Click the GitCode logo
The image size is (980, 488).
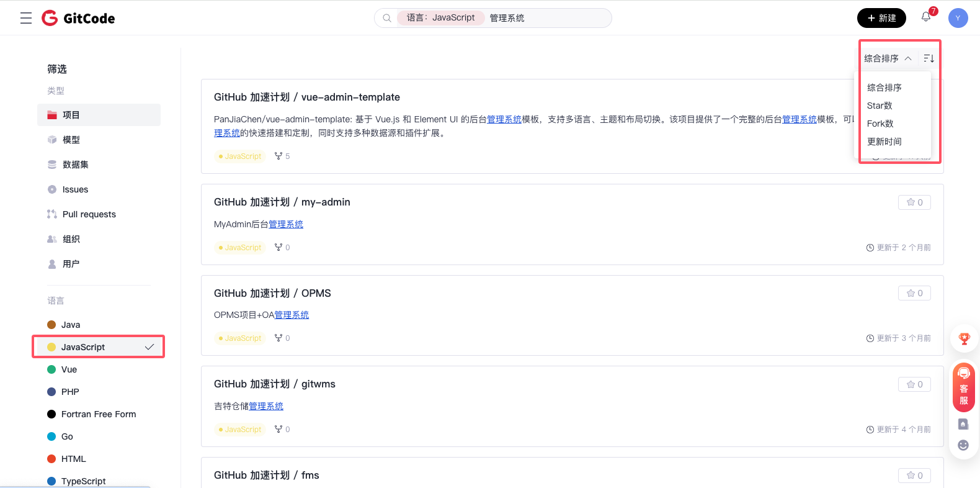tap(78, 18)
